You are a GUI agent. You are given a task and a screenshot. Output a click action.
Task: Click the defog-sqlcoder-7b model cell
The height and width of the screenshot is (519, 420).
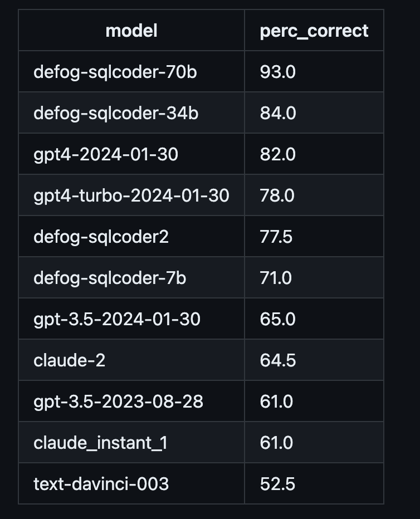[110, 278]
